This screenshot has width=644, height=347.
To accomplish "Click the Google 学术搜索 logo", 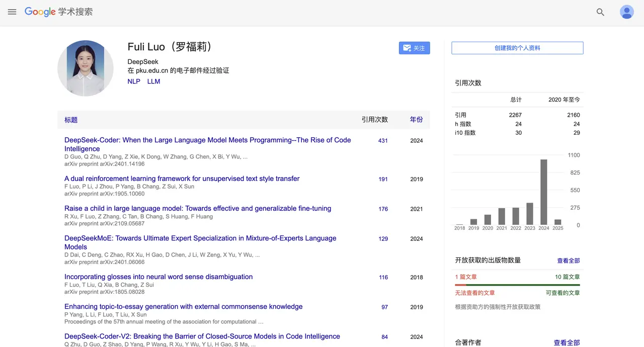I will point(58,12).
